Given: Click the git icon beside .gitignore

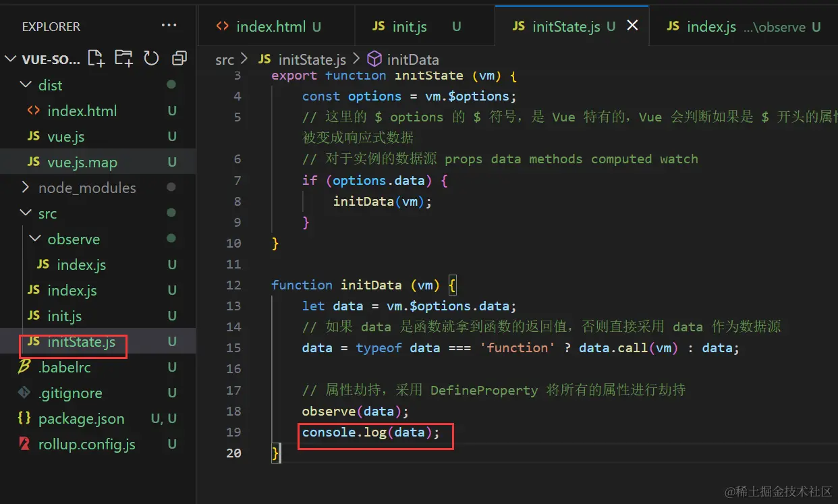Looking at the screenshot, I should click(25, 393).
